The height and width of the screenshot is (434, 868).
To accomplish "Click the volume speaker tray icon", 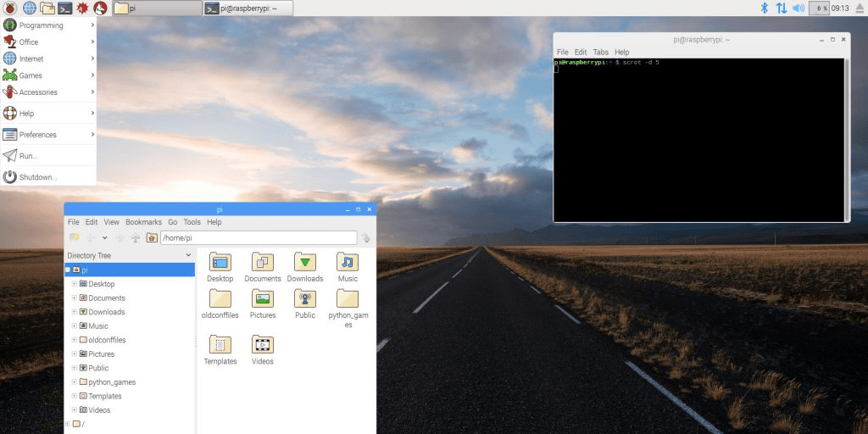I will (x=798, y=8).
